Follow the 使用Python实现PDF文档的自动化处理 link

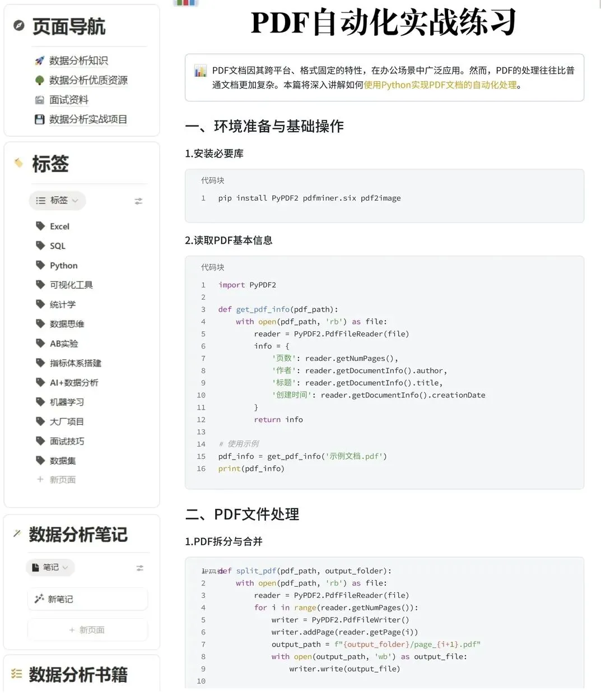440,85
